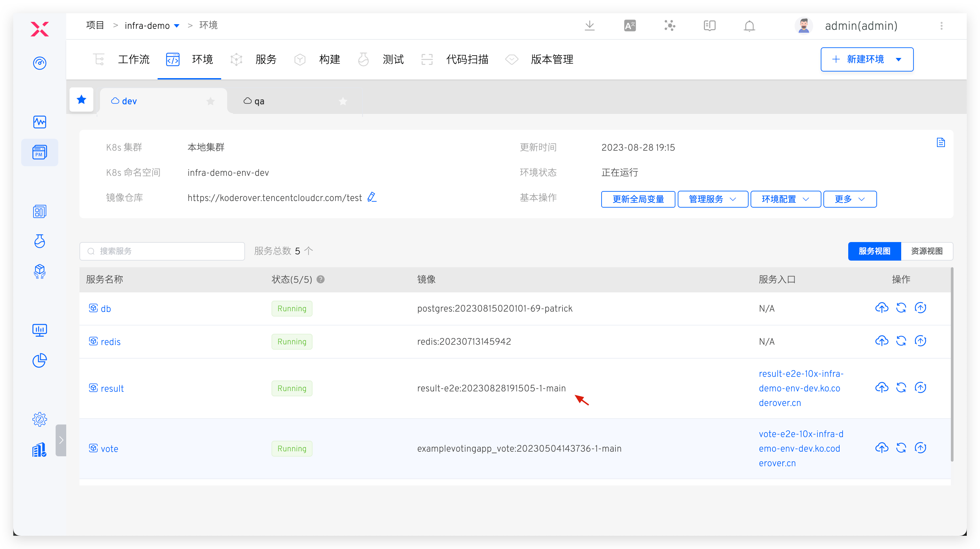Expand the 管理服务 dropdown

(712, 199)
